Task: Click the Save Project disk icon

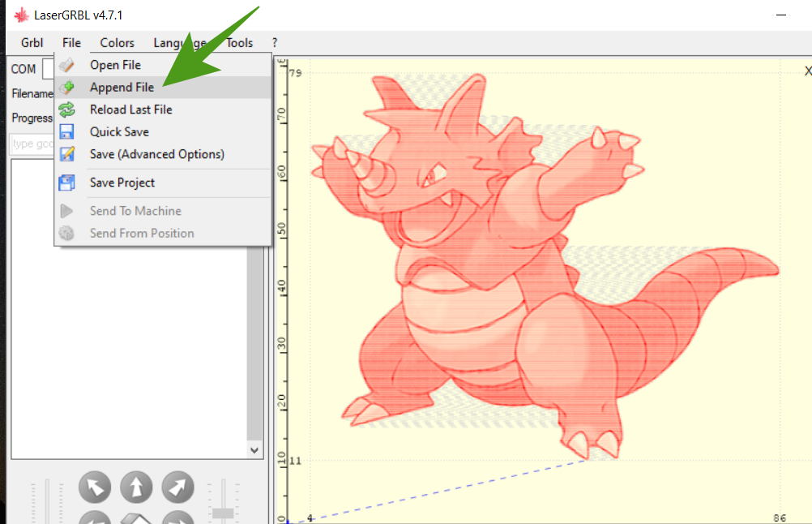Action: point(66,183)
